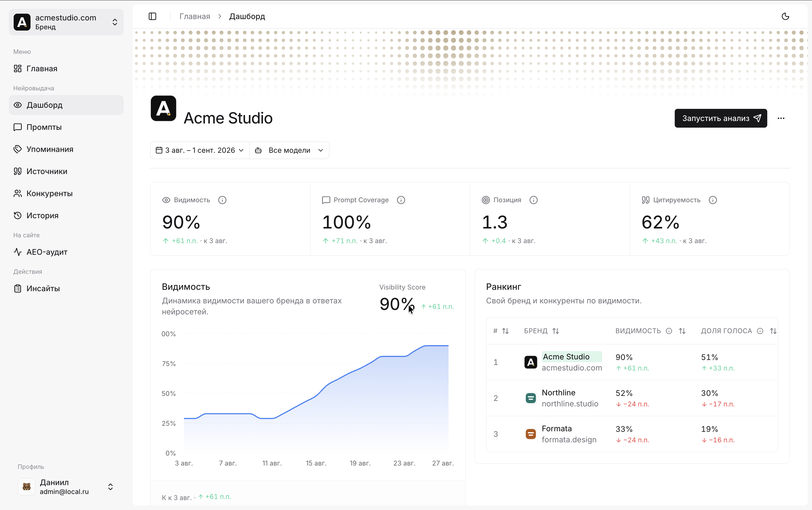Open the date range 3 авг. – 1 сент. dropdown
812x510 pixels.
tap(200, 150)
